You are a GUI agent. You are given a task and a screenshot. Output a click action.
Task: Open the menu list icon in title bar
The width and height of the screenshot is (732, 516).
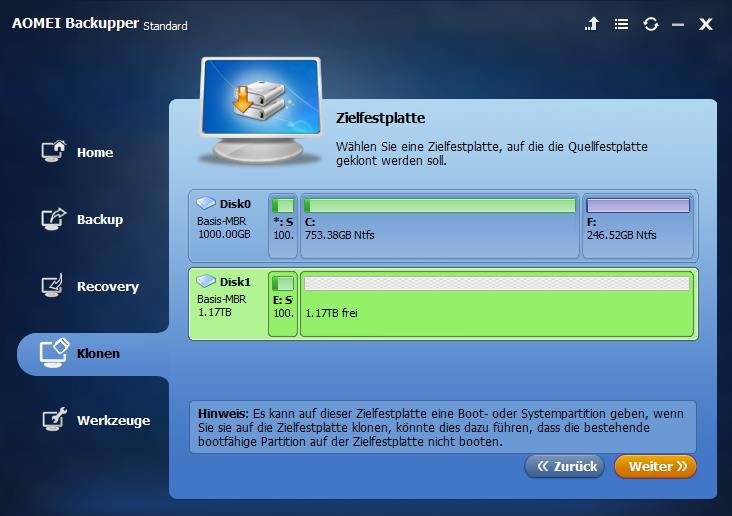coord(621,24)
